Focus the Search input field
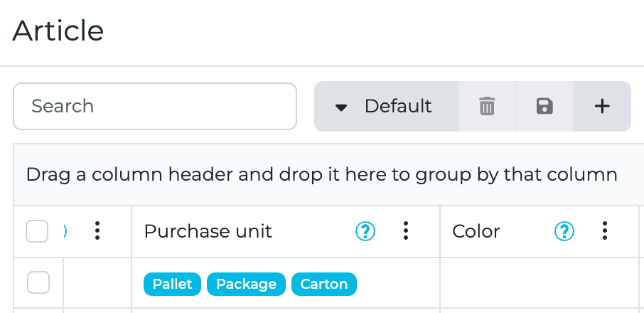Screen dimensions: 644x313 pyautogui.click(x=155, y=107)
